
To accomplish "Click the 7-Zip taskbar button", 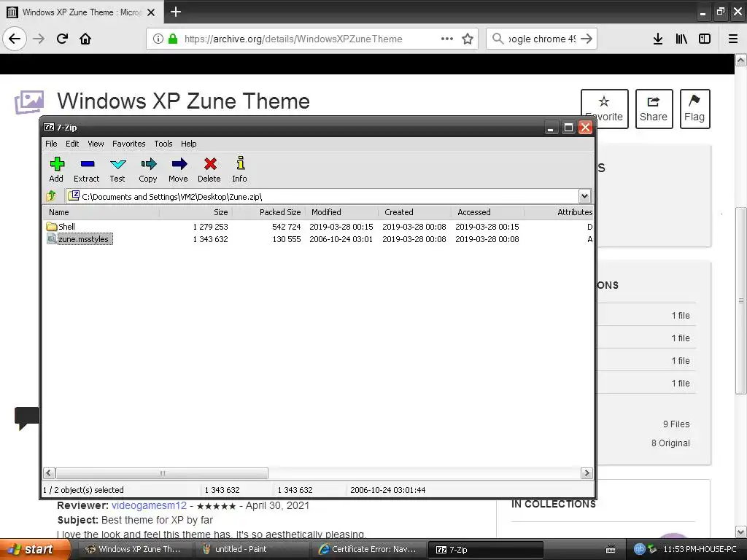I will click(485, 550).
